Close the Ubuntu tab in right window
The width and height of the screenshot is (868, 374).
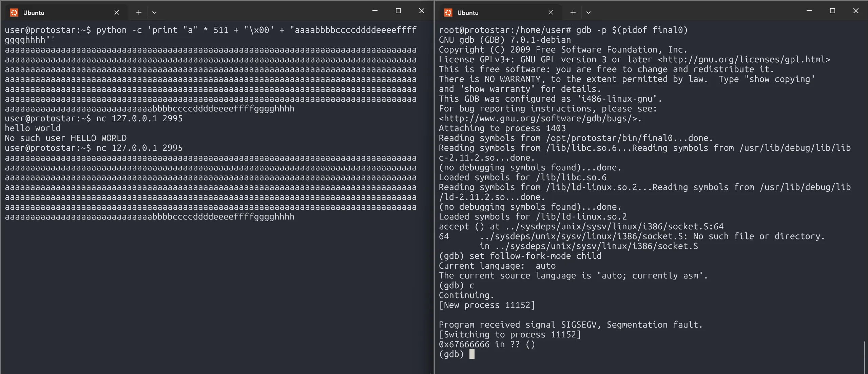[551, 13]
